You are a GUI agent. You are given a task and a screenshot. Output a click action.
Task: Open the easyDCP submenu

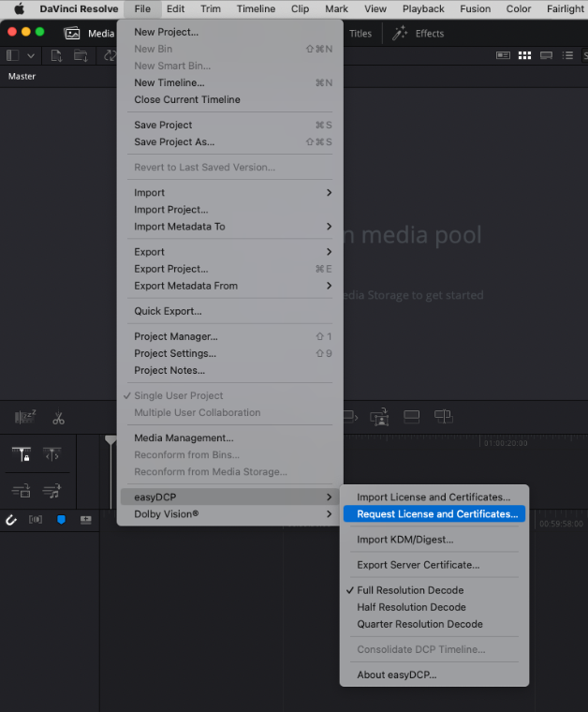coord(230,497)
